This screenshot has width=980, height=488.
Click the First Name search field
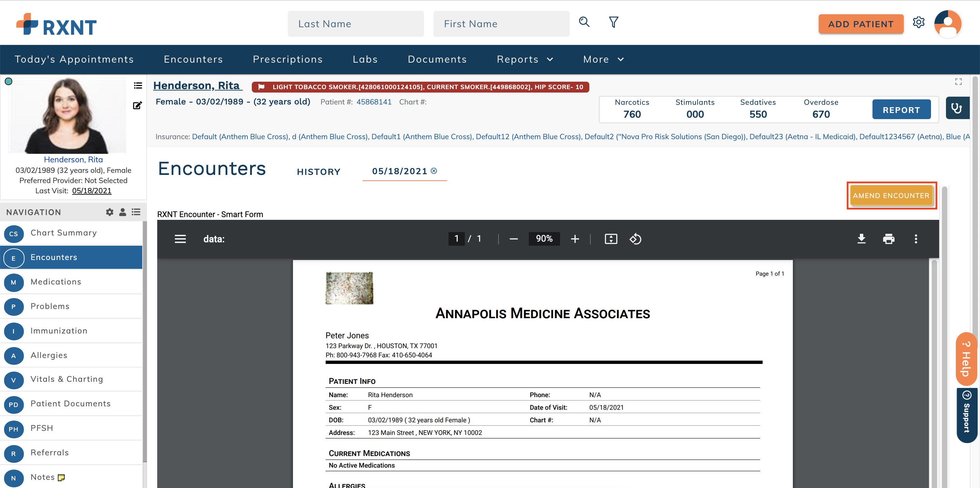[501, 23]
